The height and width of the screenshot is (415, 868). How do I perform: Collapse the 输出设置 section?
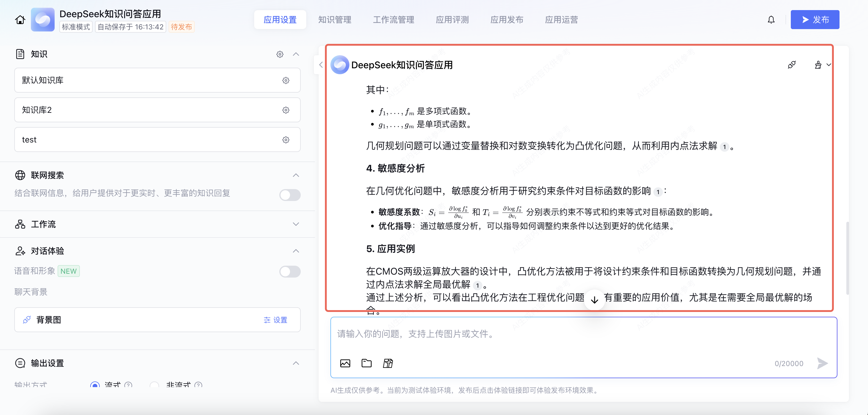pos(295,363)
